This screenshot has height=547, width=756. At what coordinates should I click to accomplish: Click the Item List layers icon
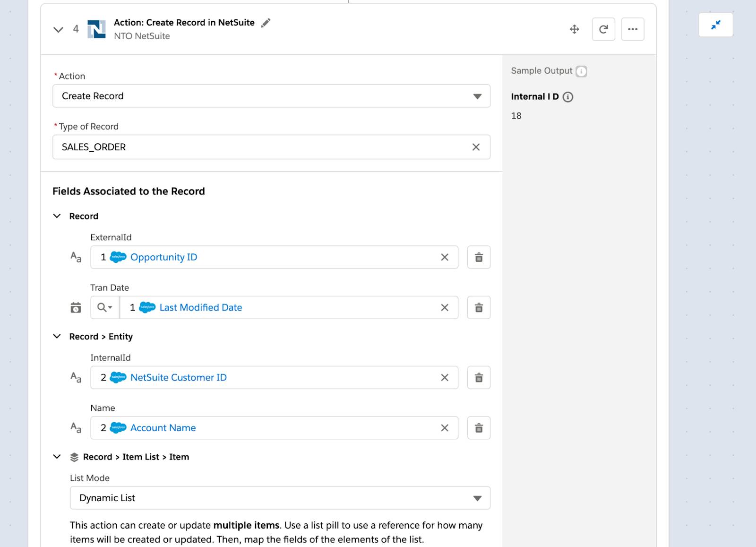click(74, 457)
